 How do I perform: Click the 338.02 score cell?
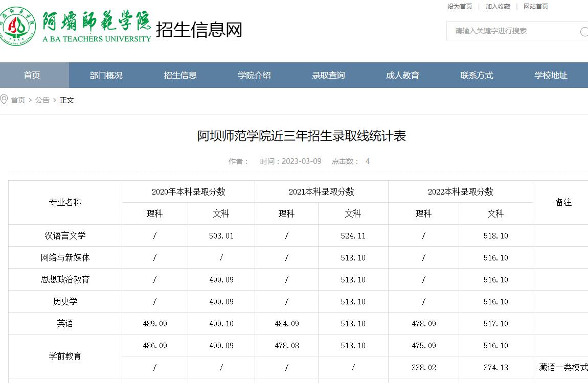[424, 368]
